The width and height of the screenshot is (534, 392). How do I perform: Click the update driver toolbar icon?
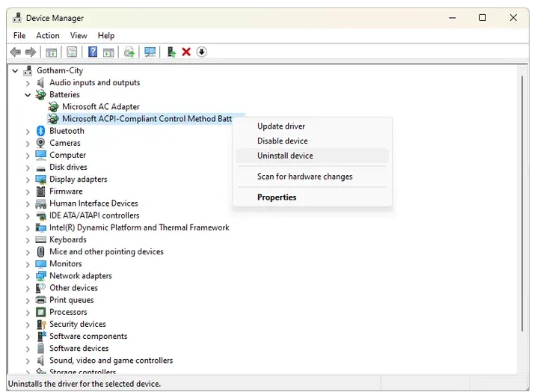[129, 52]
